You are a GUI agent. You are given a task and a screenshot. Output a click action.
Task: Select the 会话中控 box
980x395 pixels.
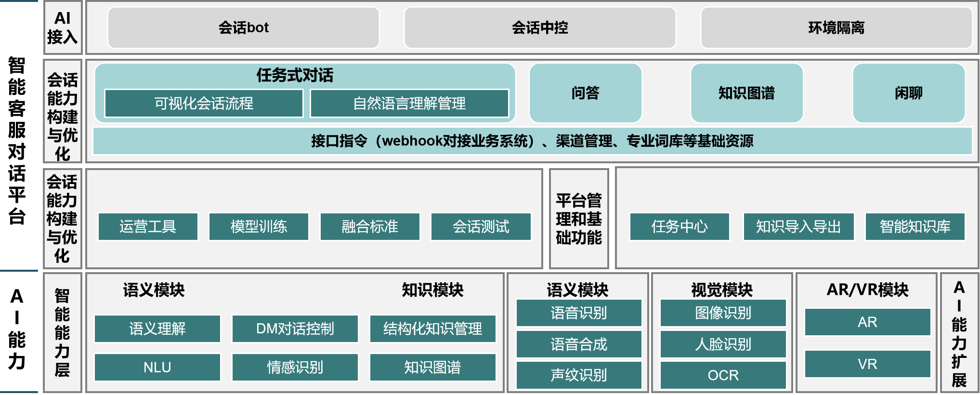coord(540,27)
